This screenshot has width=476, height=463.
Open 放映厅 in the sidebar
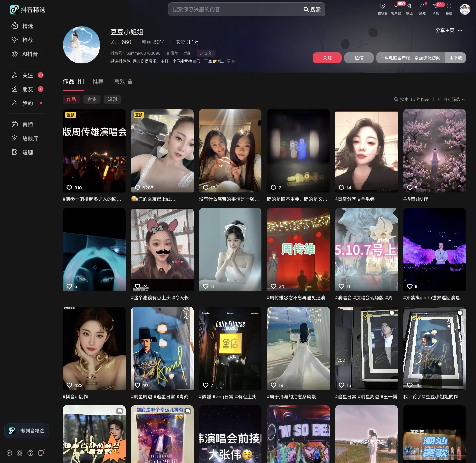point(25,139)
